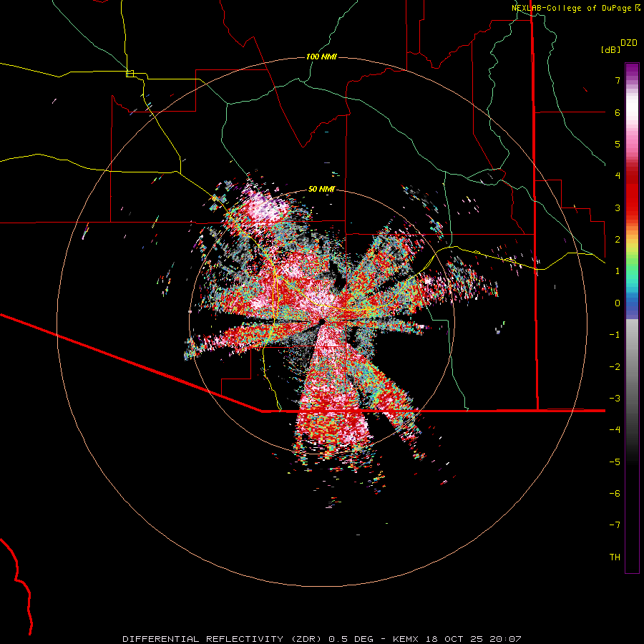Image resolution: width=644 pixels, height=644 pixels.
Task: Click the -4 value on the color scale
Action: coord(615,430)
